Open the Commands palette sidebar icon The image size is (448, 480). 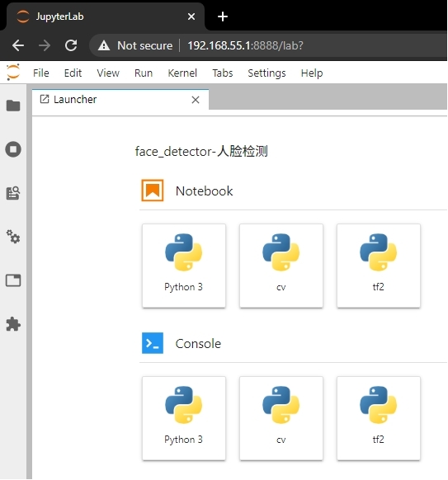point(13,193)
